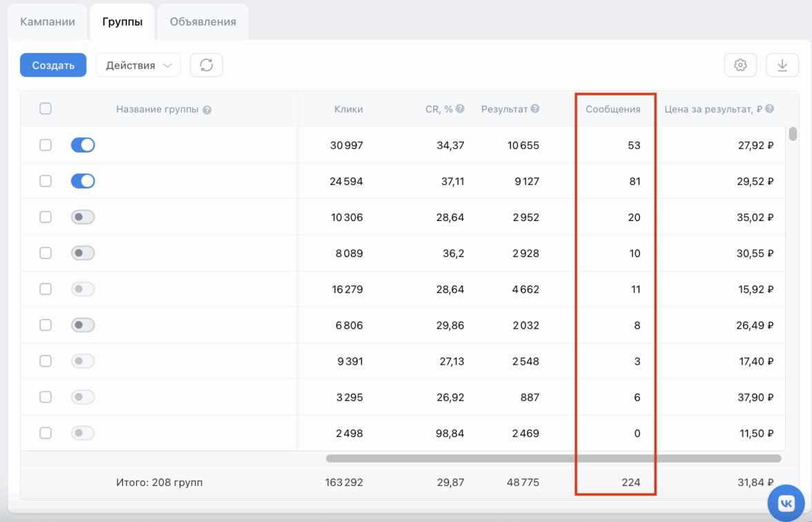Image resolution: width=812 pixels, height=522 pixels.
Task: Click the vertical table scrollbar thumb
Action: pos(793,133)
